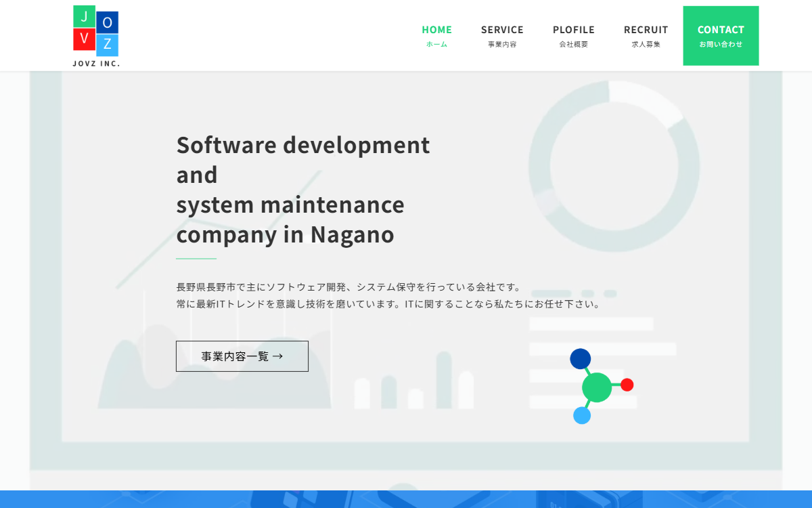Open the HOME menu item
812x508 pixels.
[x=436, y=36]
